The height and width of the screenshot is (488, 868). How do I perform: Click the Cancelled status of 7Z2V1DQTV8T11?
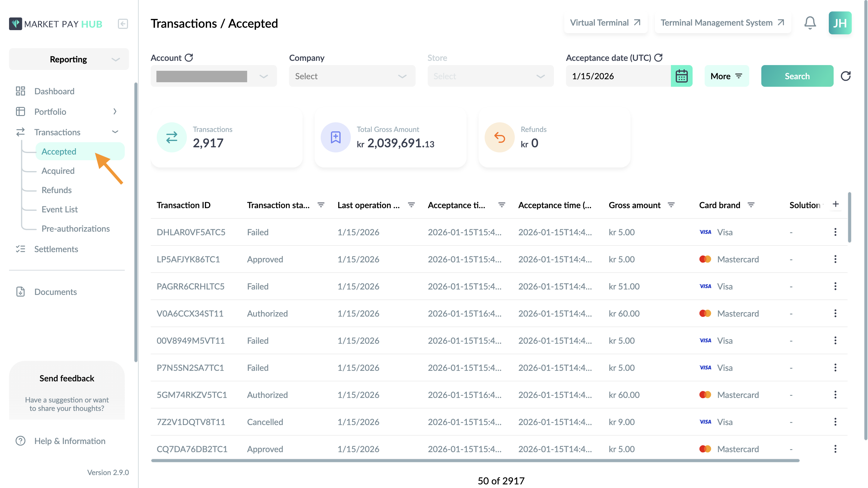[x=265, y=422]
